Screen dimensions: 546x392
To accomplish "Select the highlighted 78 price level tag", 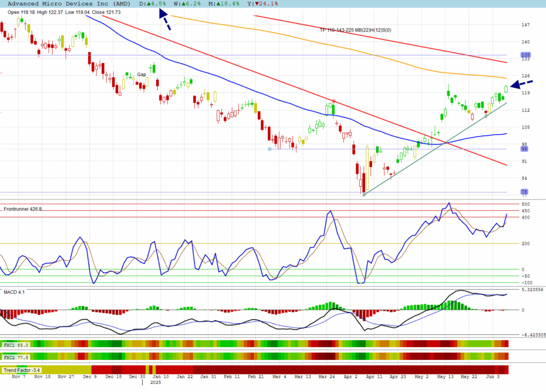I will [525, 192].
